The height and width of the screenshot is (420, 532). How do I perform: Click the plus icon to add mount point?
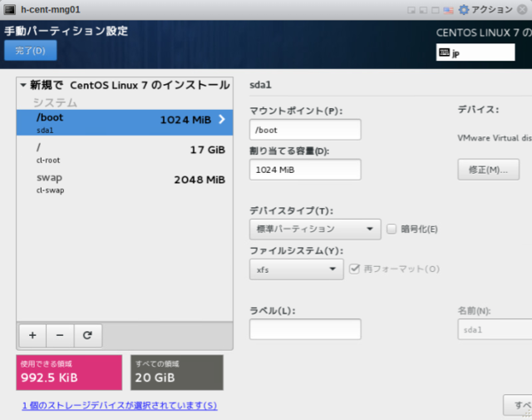point(32,335)
